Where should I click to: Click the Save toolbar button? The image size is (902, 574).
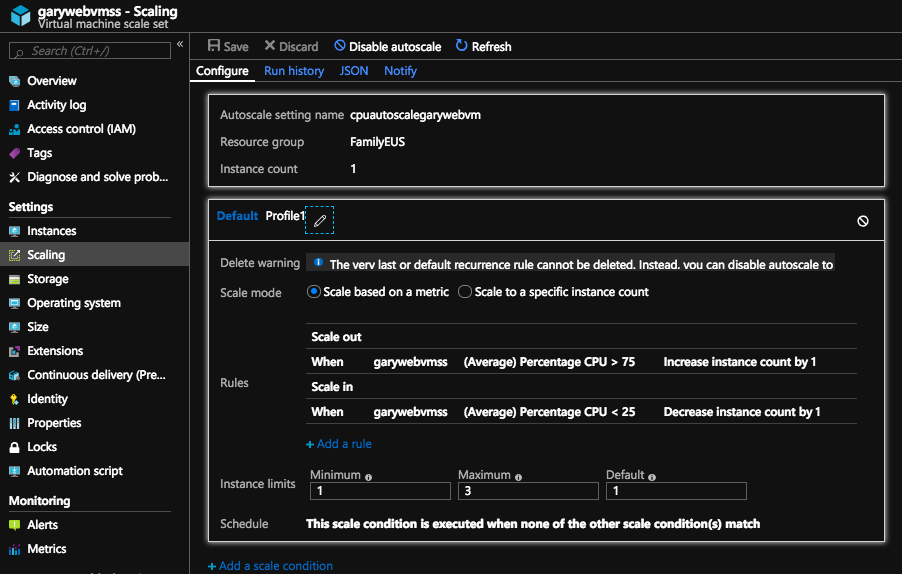(228, 46)
